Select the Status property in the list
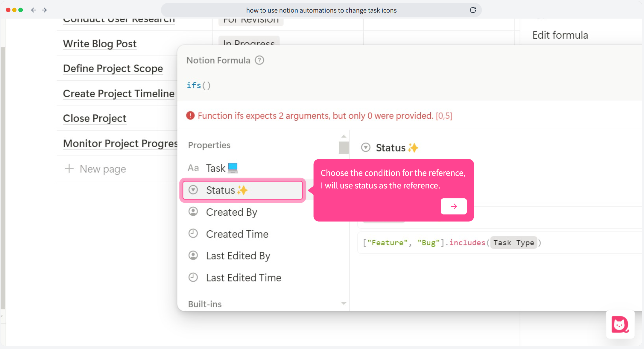 pyautogui.click(x=243, y=190)
